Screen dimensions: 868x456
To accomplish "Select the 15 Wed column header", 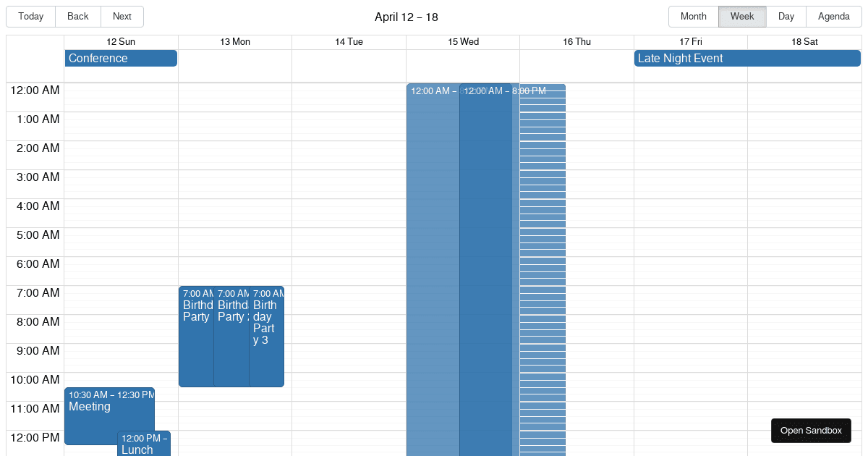I will pos(463,41).
